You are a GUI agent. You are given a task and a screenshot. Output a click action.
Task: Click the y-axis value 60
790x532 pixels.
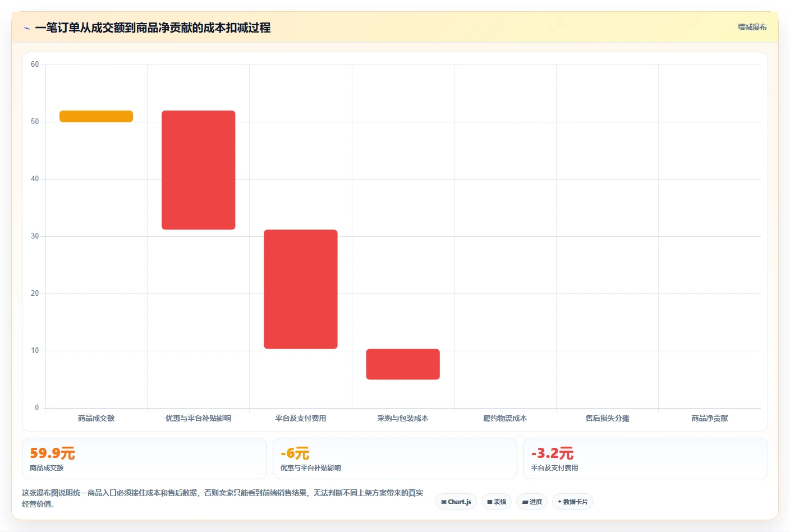35,65
